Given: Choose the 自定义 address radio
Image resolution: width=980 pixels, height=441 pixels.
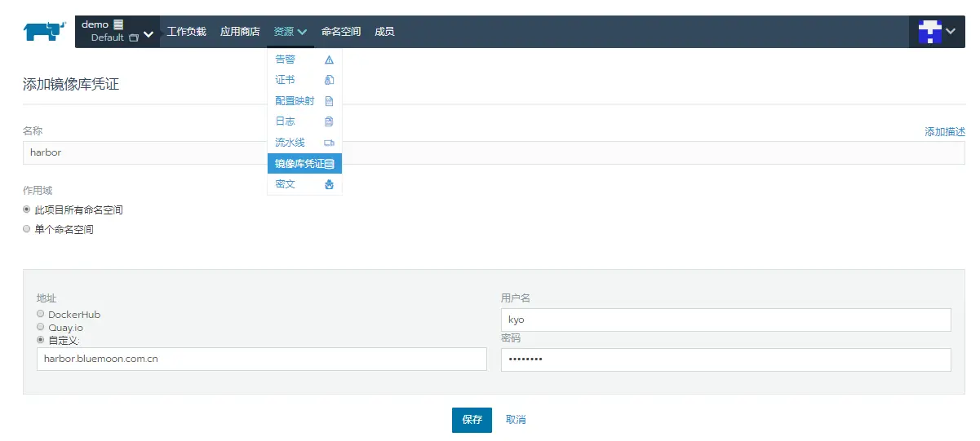Looking at the screenshot, I should click(x=41, y=340).
